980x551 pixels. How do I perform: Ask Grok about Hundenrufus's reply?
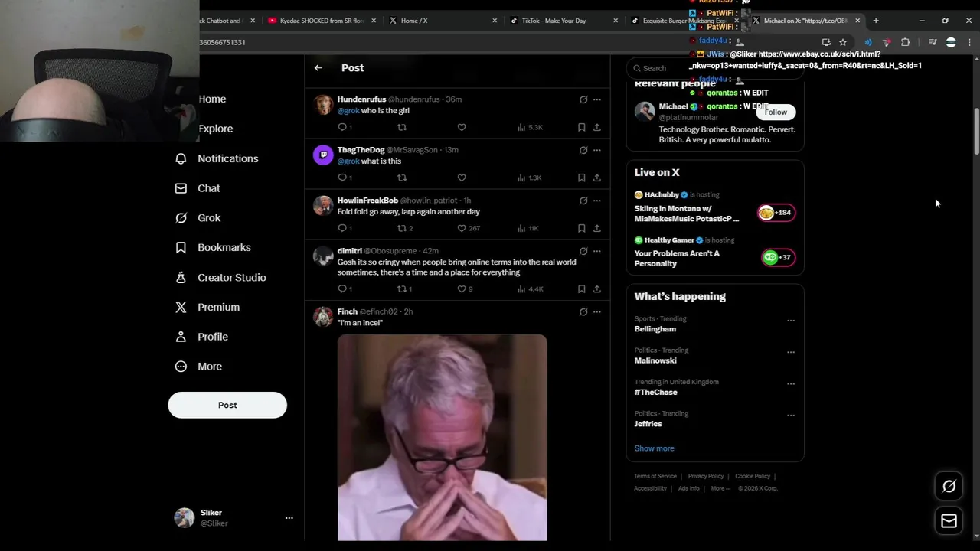click(583, 99)
